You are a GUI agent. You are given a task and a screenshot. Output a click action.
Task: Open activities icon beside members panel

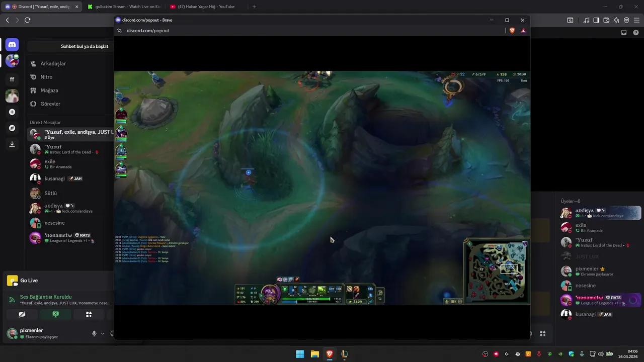click(543, 333)
